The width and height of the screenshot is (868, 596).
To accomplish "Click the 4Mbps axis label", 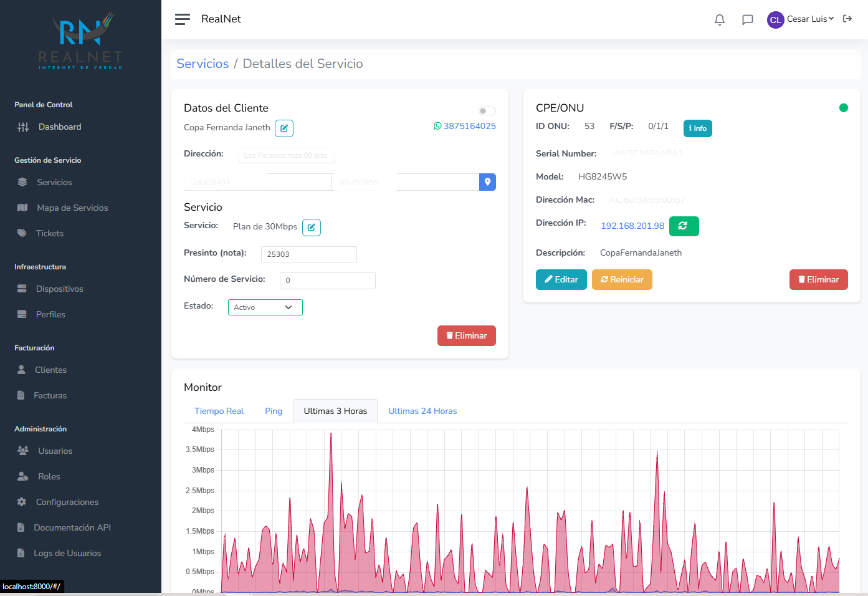I will (203, 430).
